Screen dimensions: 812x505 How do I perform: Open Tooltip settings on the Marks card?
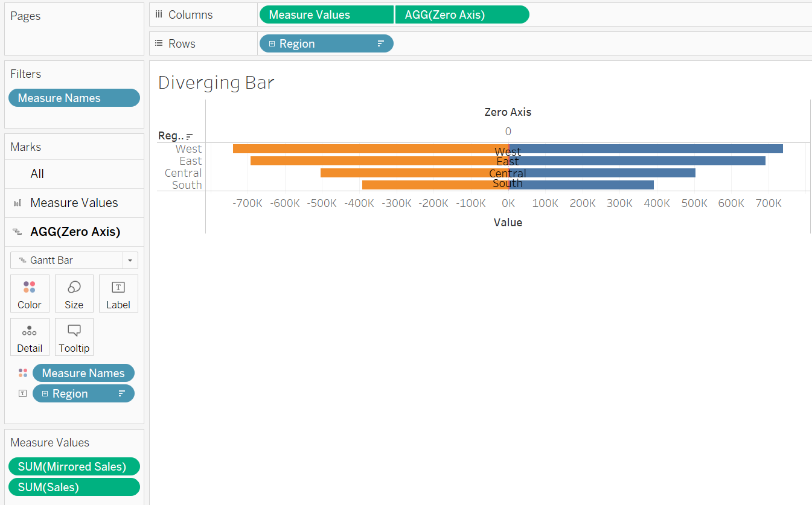point(74,337)
